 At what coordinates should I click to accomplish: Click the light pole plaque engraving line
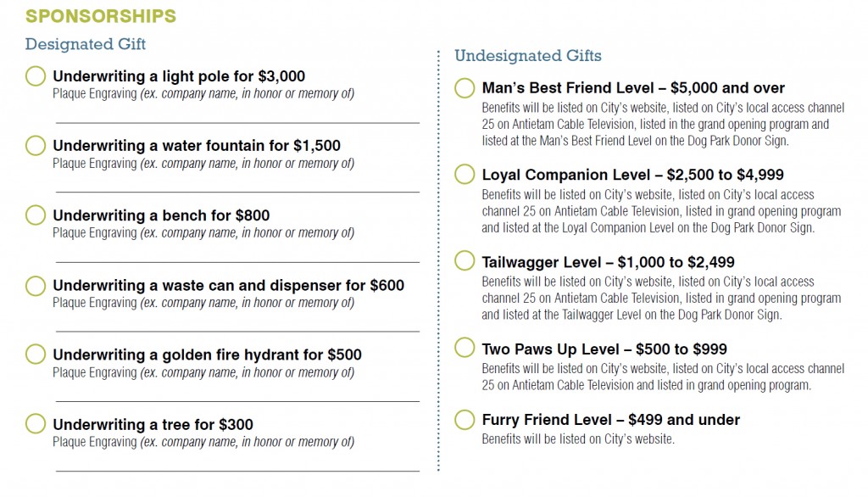237,117
